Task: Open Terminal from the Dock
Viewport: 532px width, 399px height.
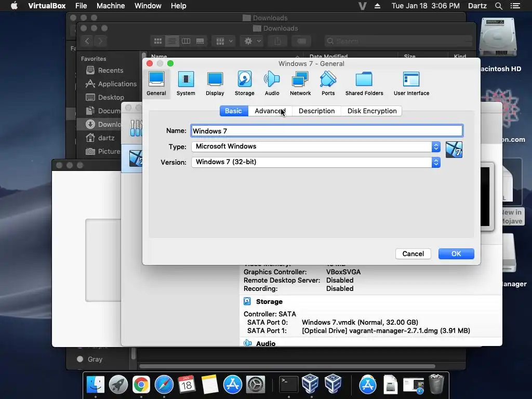Action: point(288,385)
